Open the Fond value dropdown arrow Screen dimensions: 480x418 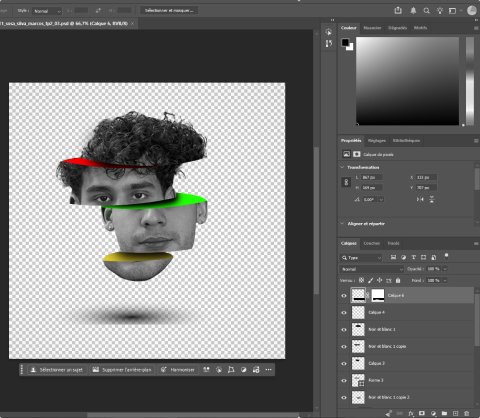[x=445, y=281]
